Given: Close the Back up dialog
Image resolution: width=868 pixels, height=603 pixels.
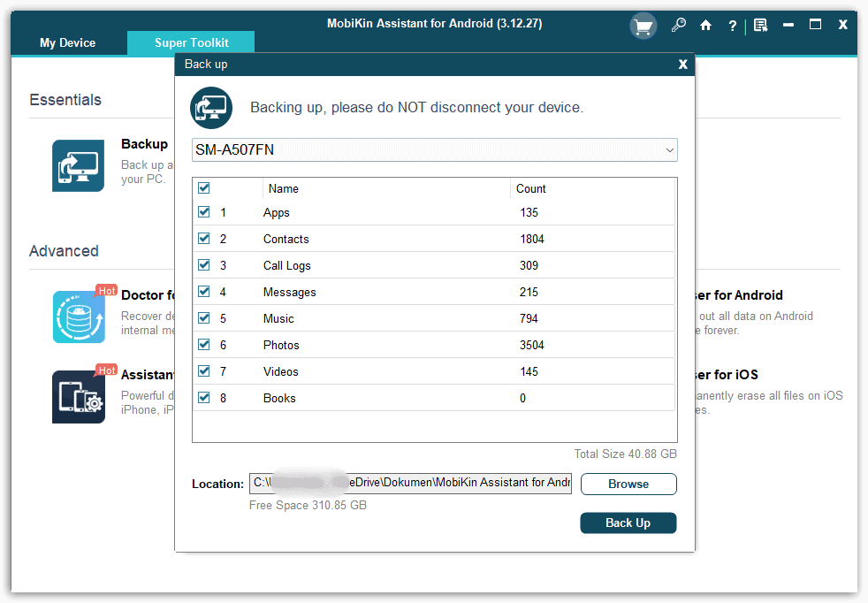Looking at the screenshot, I should pyautogui.click(x=683, y=65).
